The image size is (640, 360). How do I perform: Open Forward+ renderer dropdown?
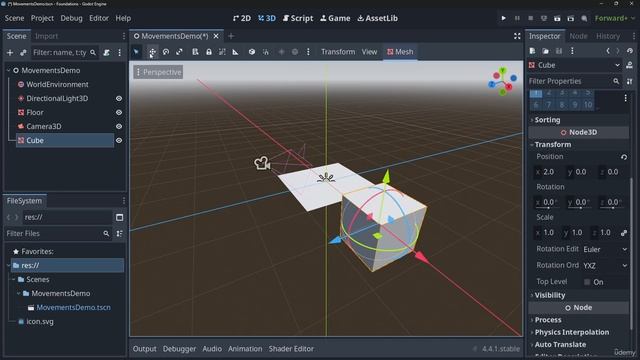(615, 18)
